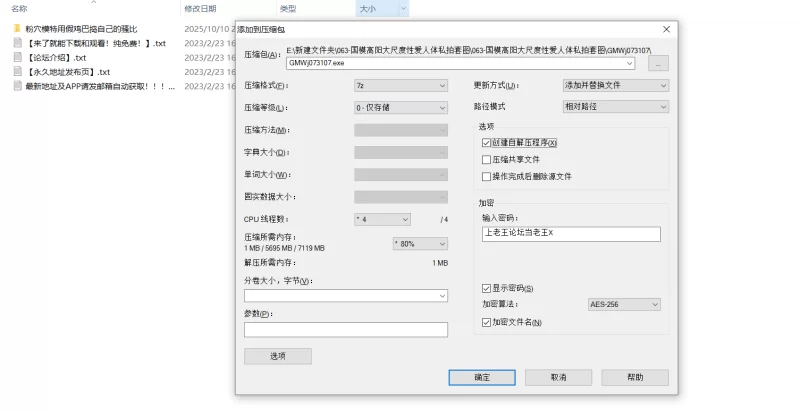Sort by the 大小 column header
800x410 pixels.
[368, 9]
